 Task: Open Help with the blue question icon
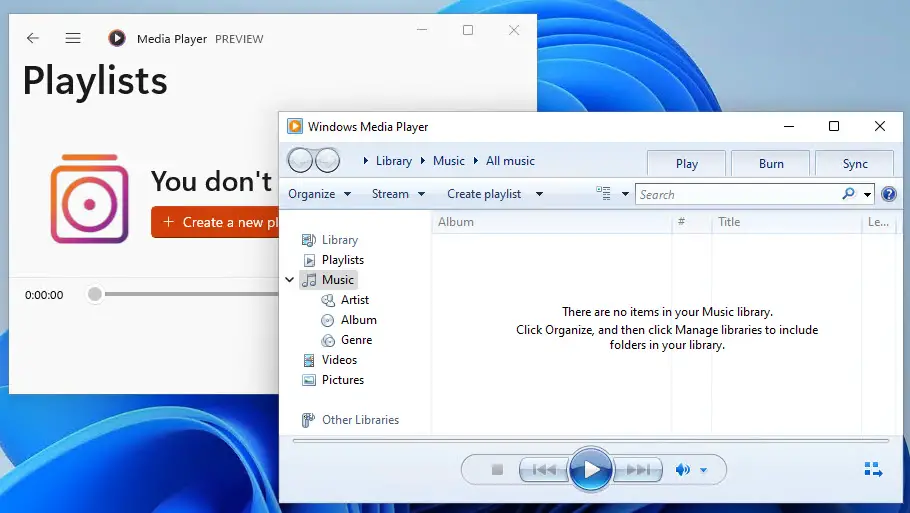click(889, 194)
